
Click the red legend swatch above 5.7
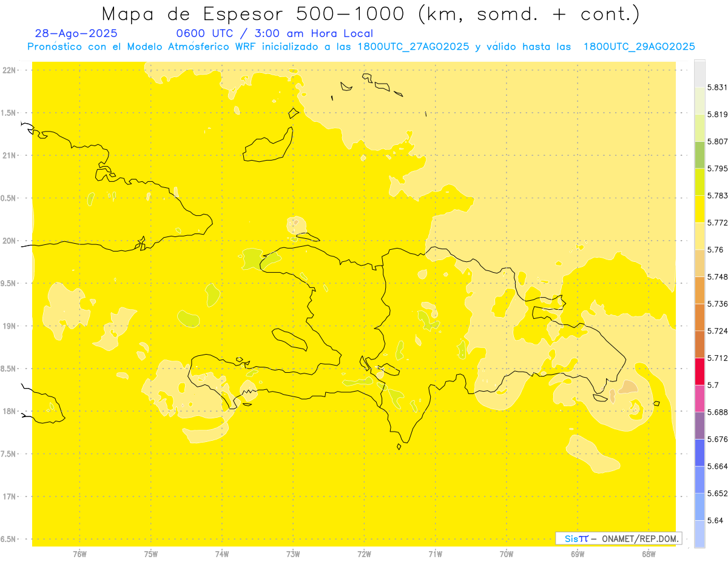pos(699,371)
